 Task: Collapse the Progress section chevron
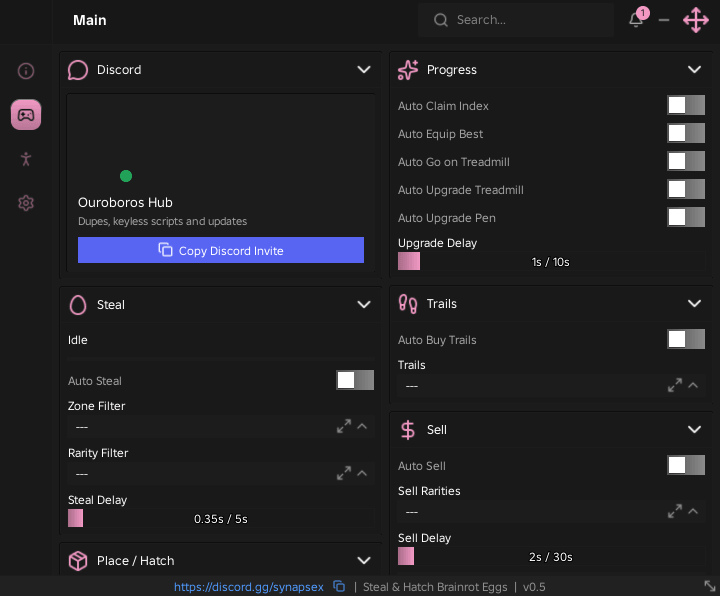click(694, 69)
